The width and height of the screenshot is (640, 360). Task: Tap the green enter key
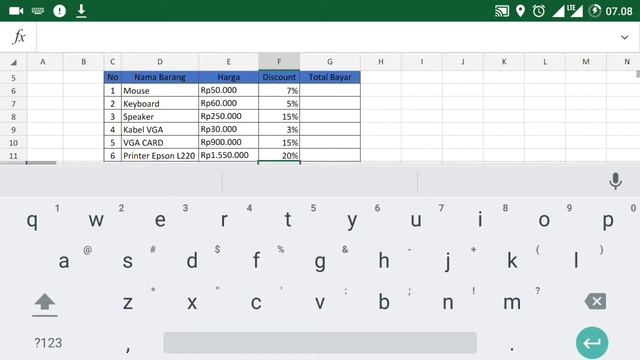tap(592, 343)
